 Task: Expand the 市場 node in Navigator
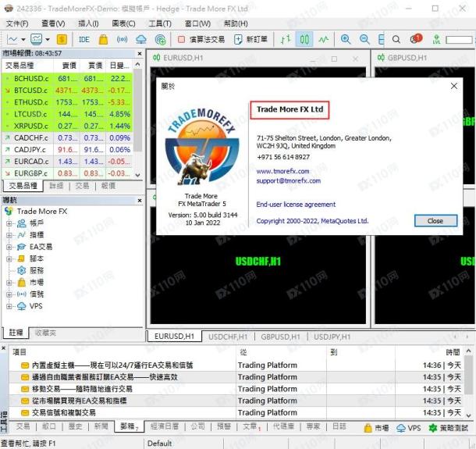click(x=9, y=283)
